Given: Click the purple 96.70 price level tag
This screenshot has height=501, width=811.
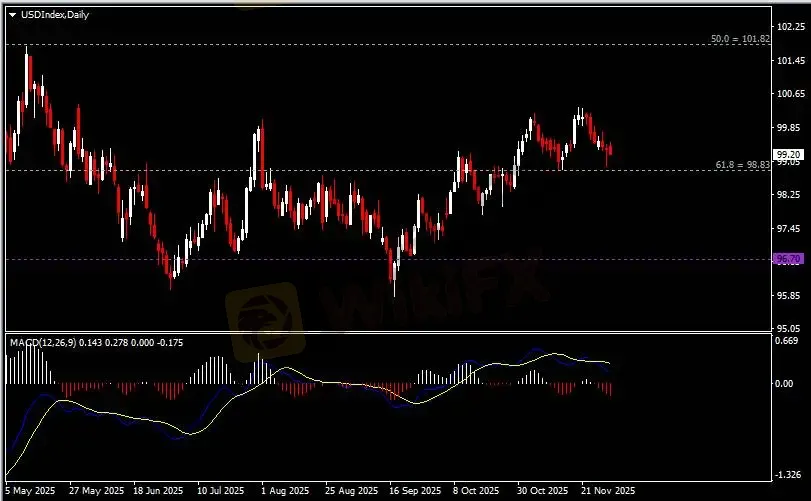Looking at the screenshot, I should pos(789,259).
